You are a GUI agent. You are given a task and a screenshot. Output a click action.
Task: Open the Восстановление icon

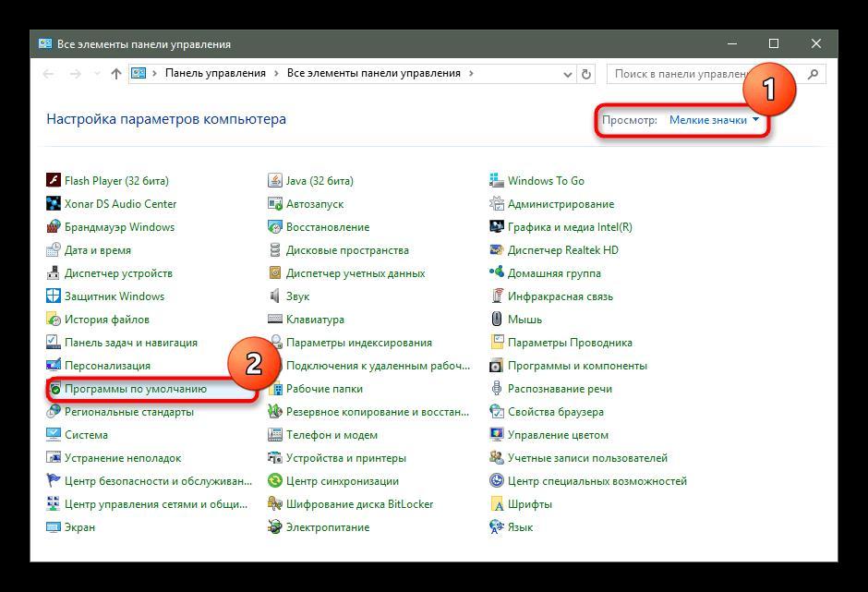274,227
